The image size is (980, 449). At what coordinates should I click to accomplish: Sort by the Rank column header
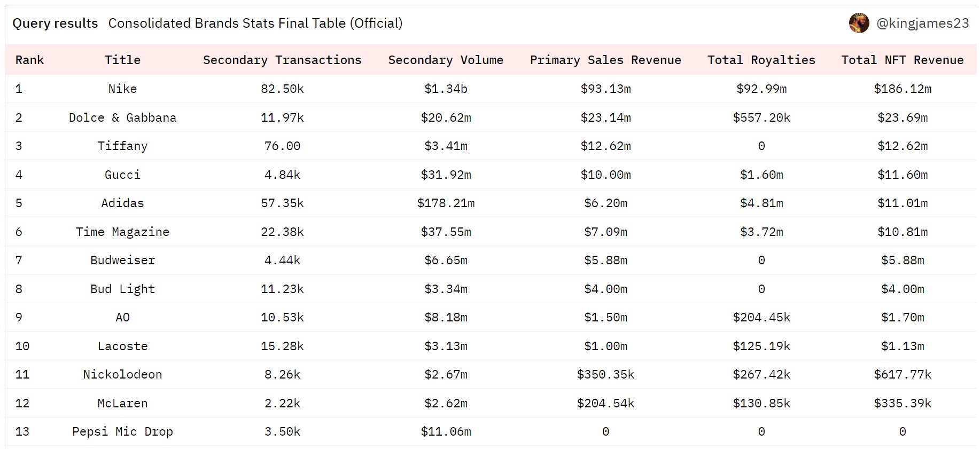pyautogui.click(x=29, y=60)
